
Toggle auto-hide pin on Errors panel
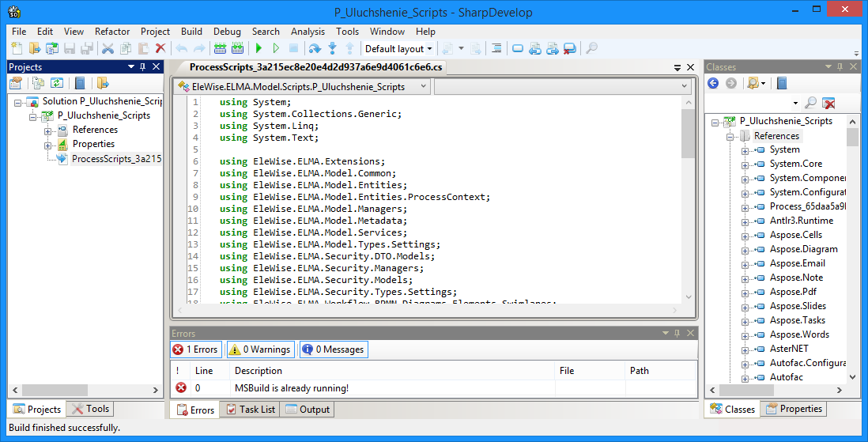pos(677,333)
